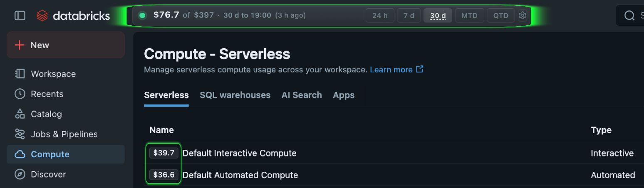The height and width of the screenshot is (188, 644).
Task: Open the Apps tab
Action: 344,95
